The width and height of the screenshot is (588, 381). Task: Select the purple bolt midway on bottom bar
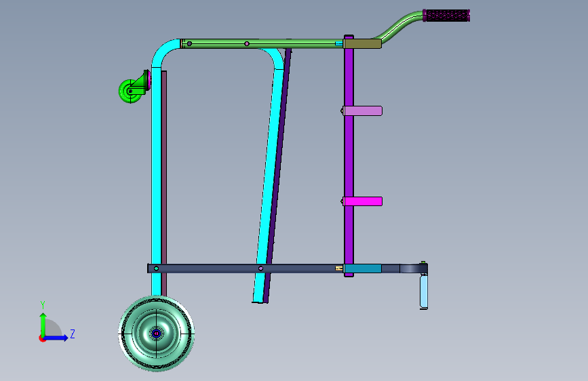(x=260, y=268)
